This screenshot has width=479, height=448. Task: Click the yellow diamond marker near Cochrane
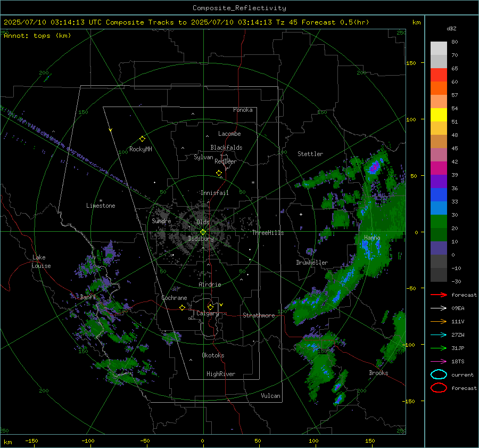click(182, 307)
